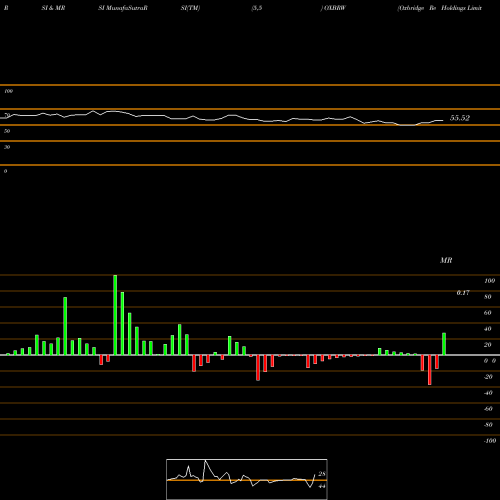The height and width of the screenshot is (500, 500).
Task: Click the RSI axis label 50
Action: (x=7, y=131)
